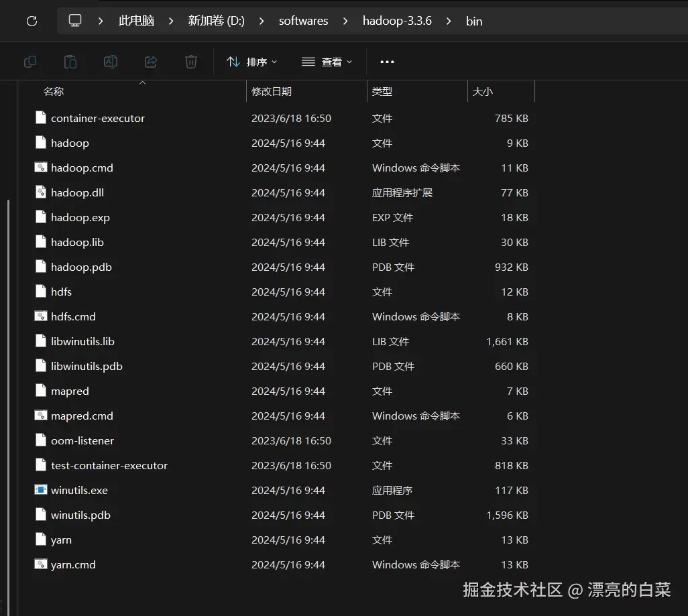The image size is (688, 616).
Task: Click the mapred file icon
Action: pyautogui.click(x=41, y=391)
